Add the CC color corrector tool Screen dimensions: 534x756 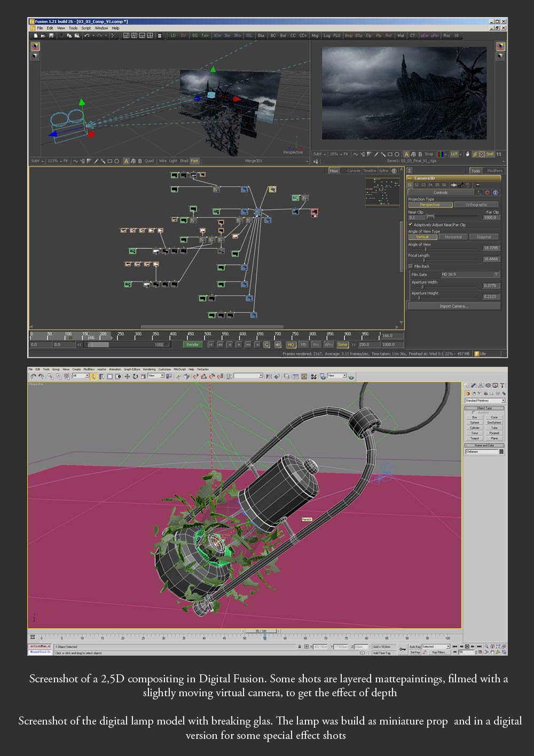pos(293,36)
